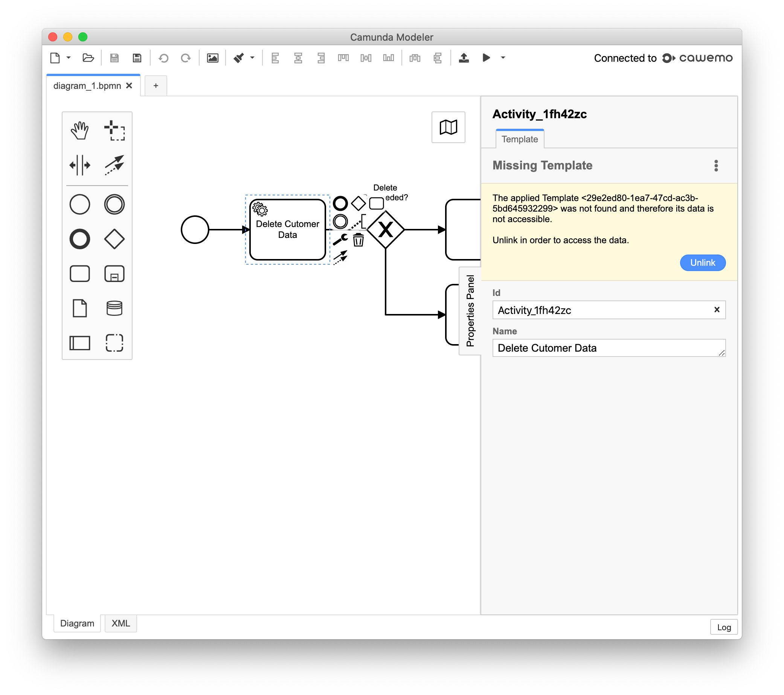
Task: Open the play button dropdown menu
Action: pos(503,58)
